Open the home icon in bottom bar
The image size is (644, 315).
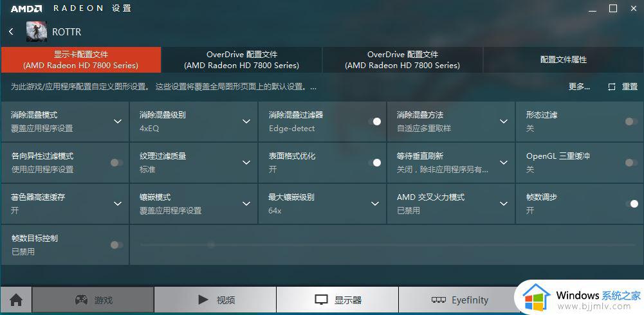pos(16,300)
